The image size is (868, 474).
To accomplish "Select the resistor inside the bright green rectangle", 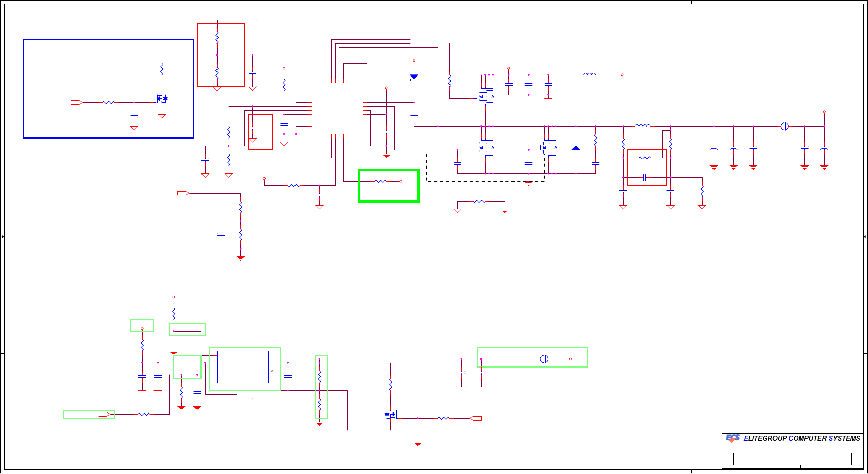I will (381, 181).
